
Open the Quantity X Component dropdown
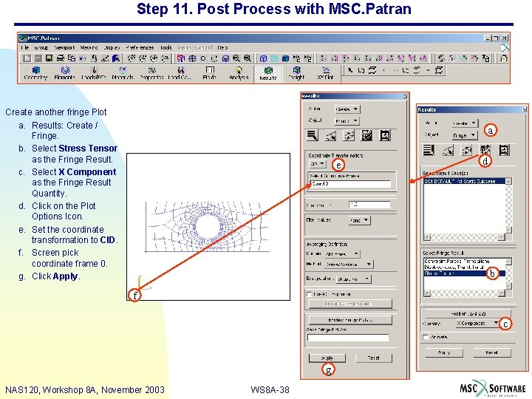click(477, 324)
